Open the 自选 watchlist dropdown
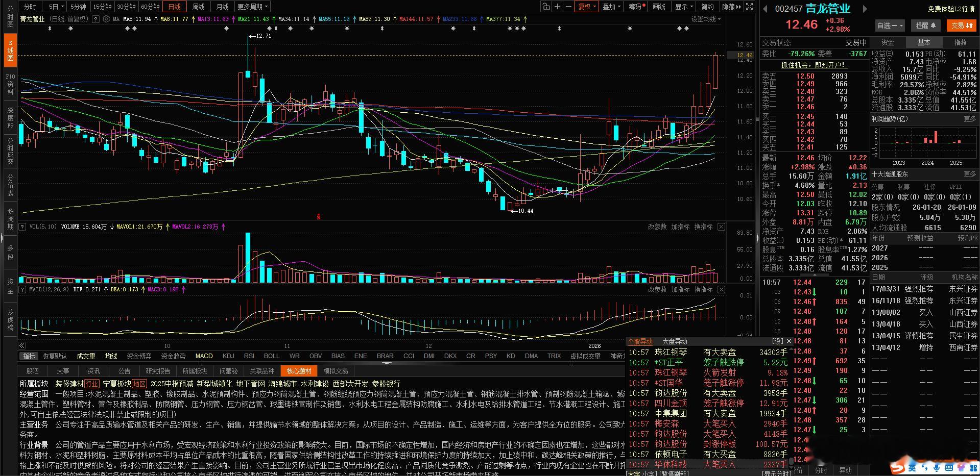This screenshot has height=476, width=980. (x=890, y=25)
